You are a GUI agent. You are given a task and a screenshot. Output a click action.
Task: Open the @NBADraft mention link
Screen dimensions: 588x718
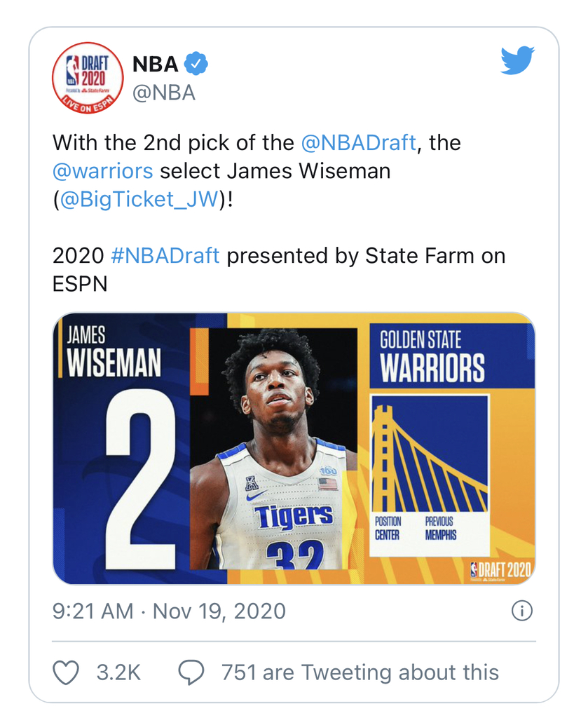tap(358, 142)
